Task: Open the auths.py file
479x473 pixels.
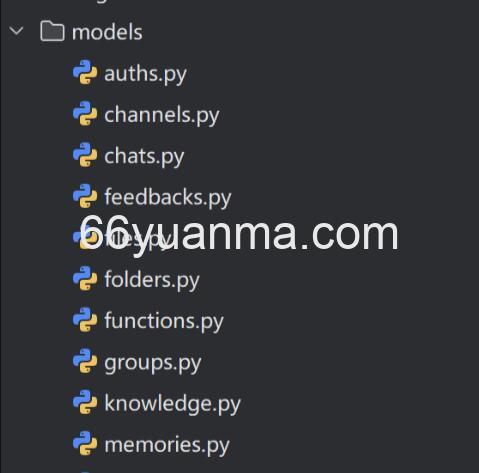Action: pyautogui.click(x=145, y=74)
